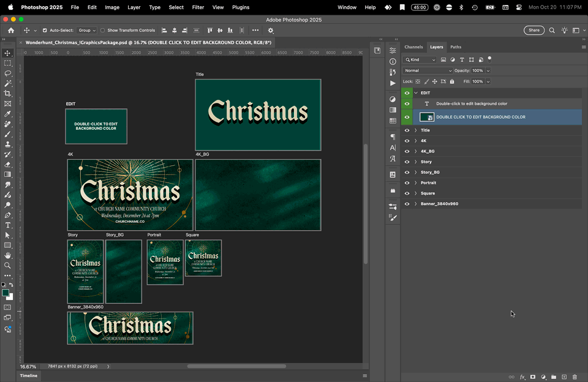
Task: Expand the Story layer group
Action: pyautogui.click(x=416, y=162)
